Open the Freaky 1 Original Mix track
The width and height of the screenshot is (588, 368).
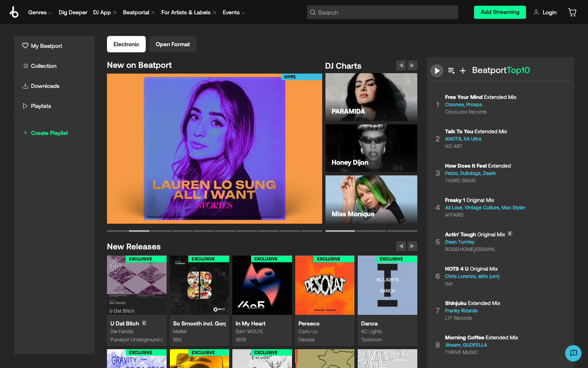tap(470, 200)
